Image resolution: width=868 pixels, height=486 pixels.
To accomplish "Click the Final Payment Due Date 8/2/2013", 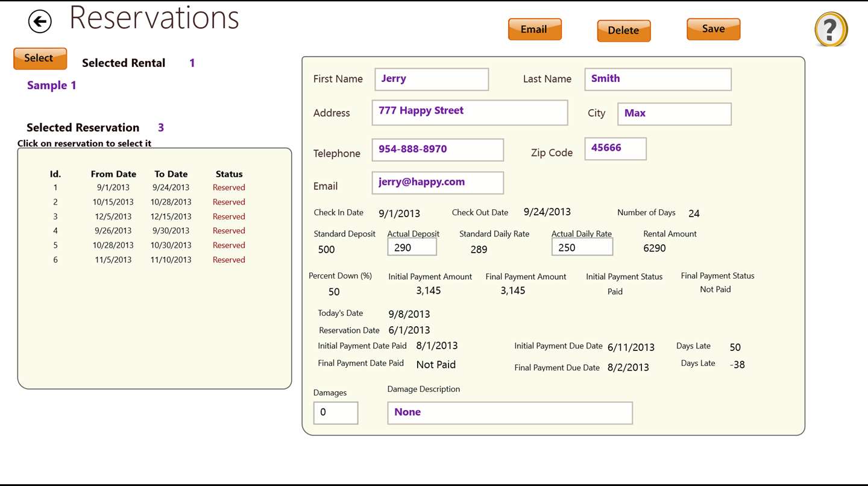I will point(628,367).
